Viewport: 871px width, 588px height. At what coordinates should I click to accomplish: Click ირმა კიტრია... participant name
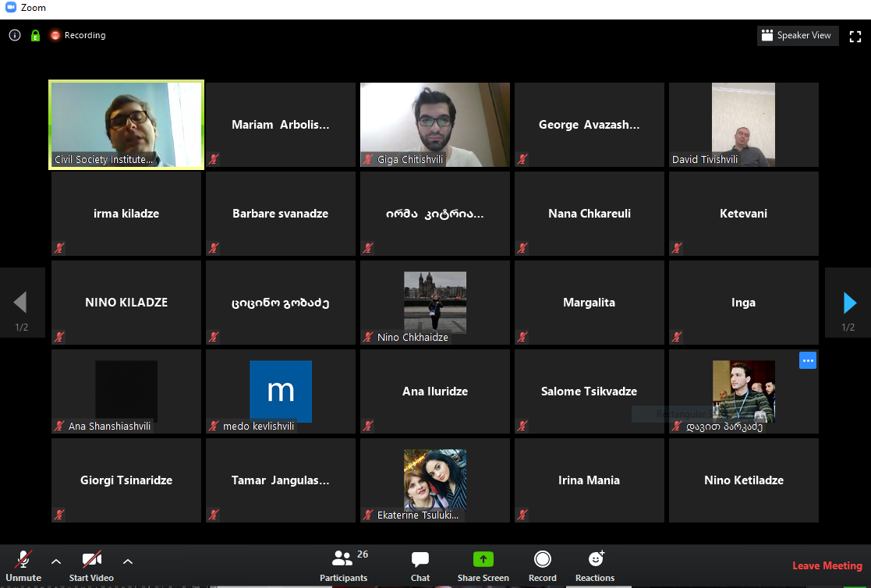click(x=435, y=214)
